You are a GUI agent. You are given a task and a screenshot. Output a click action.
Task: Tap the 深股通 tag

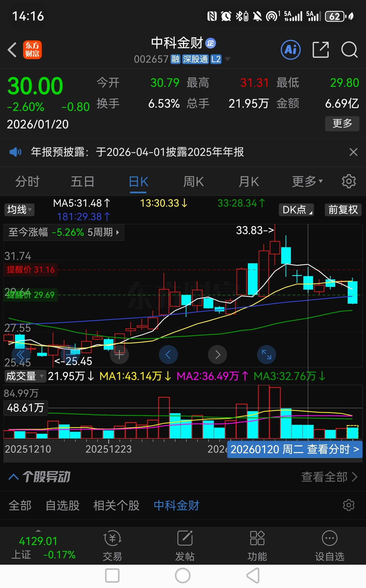click(195, 59)
